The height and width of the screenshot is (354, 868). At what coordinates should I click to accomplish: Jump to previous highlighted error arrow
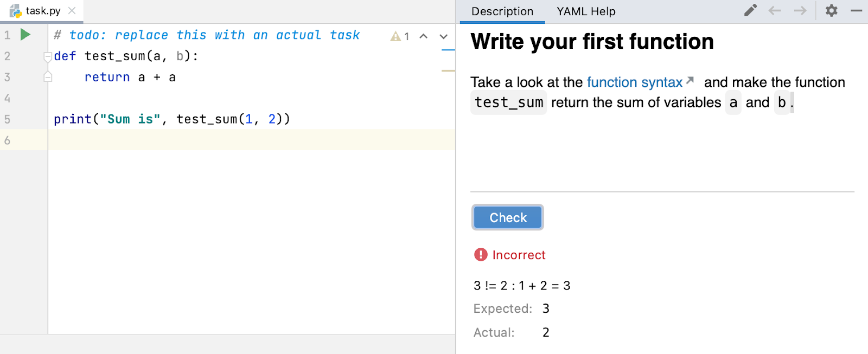(424, 36)
